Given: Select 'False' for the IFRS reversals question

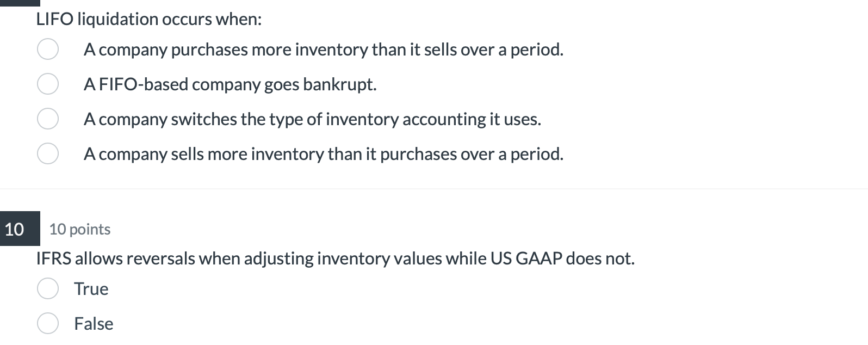Looking at the screenshot, I should pyautogui.click(x=48, y=323).
